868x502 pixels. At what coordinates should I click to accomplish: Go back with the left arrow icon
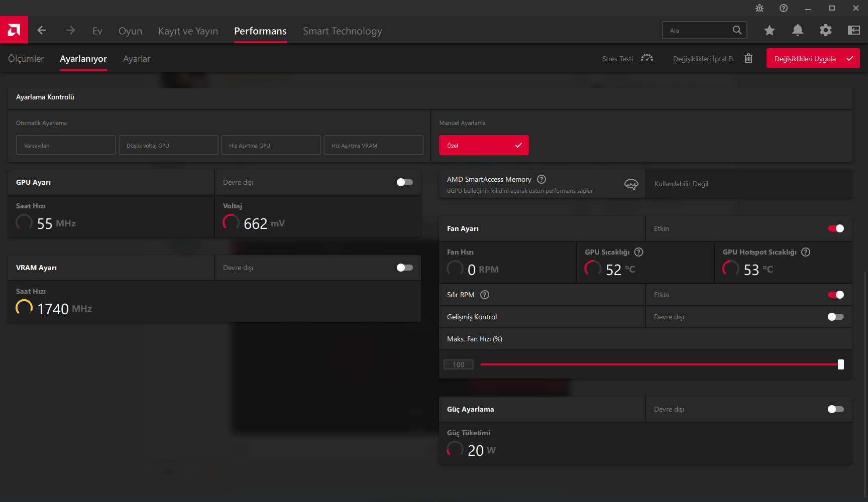coord(42,30)
